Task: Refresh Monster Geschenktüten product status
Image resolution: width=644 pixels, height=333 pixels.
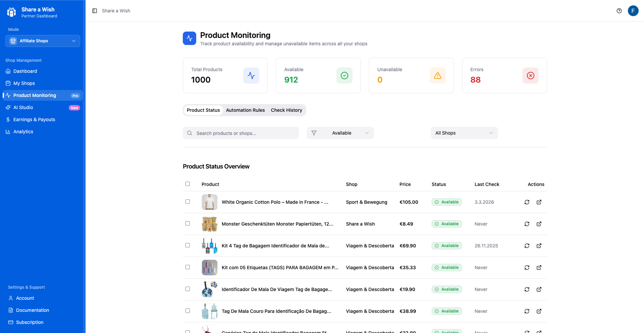Action: pos(527,224)
